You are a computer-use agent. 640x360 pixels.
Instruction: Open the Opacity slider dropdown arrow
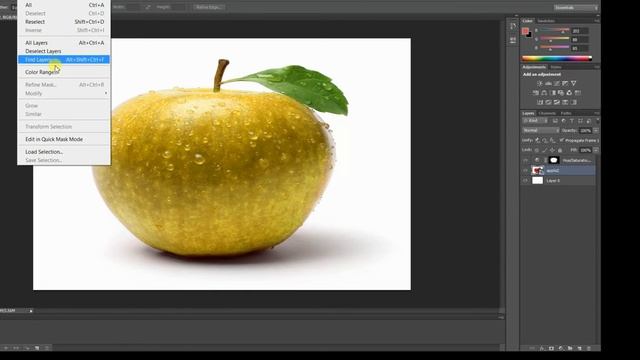point(596,131)
